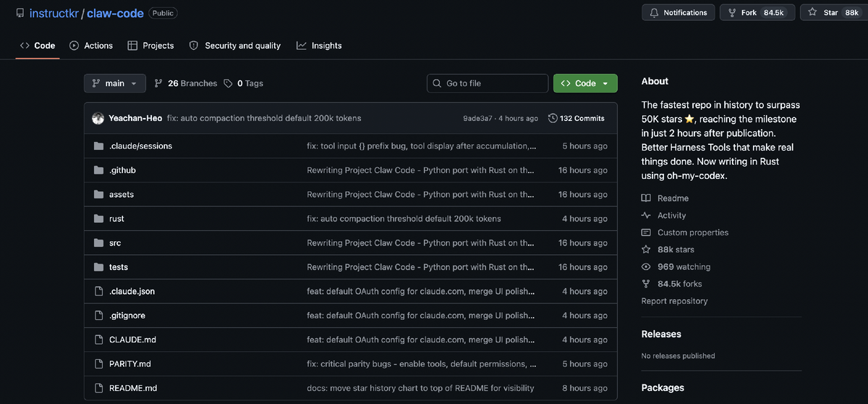Open the Custom properties link
This screenshot has height=404, width=868.
tap(692, 232)
